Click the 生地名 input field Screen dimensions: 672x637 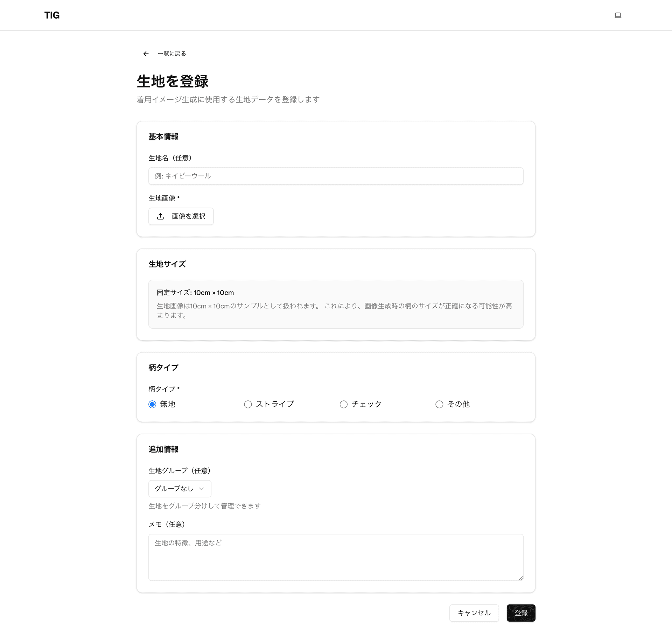tap(336, 176)
